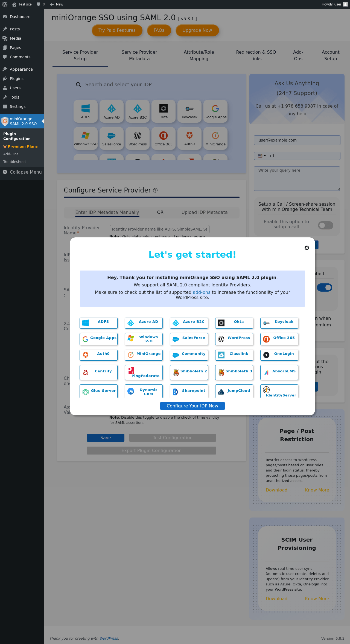Select Upload IDP Metadata option
Screen dimensions: 350x644
point(205,212)
